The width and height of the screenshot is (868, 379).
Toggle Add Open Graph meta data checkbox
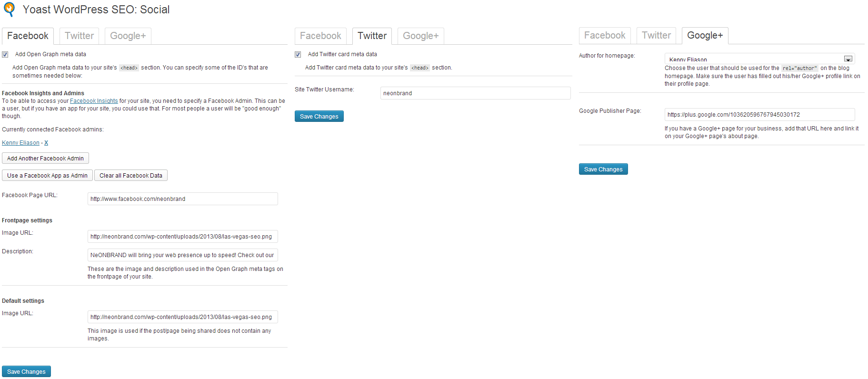pos(5,54)
